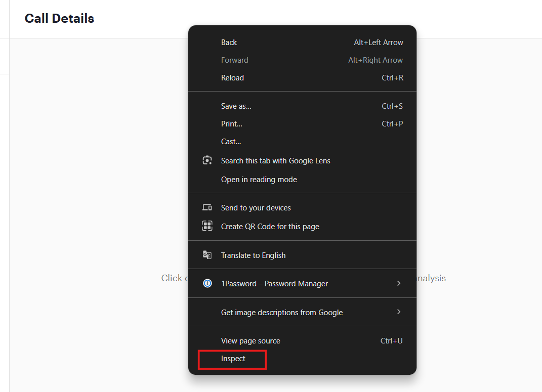Select Cast... from the menu

click(x=302, y=141)
